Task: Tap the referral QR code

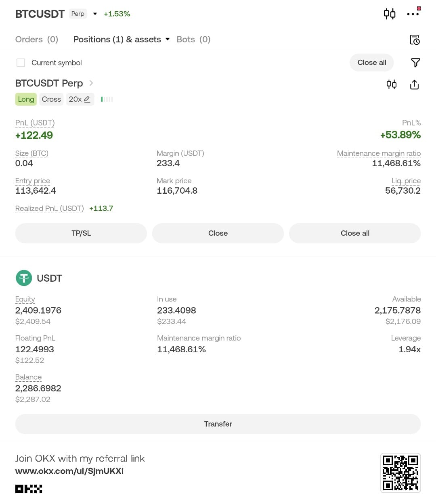Action: (x=400, y=473)
